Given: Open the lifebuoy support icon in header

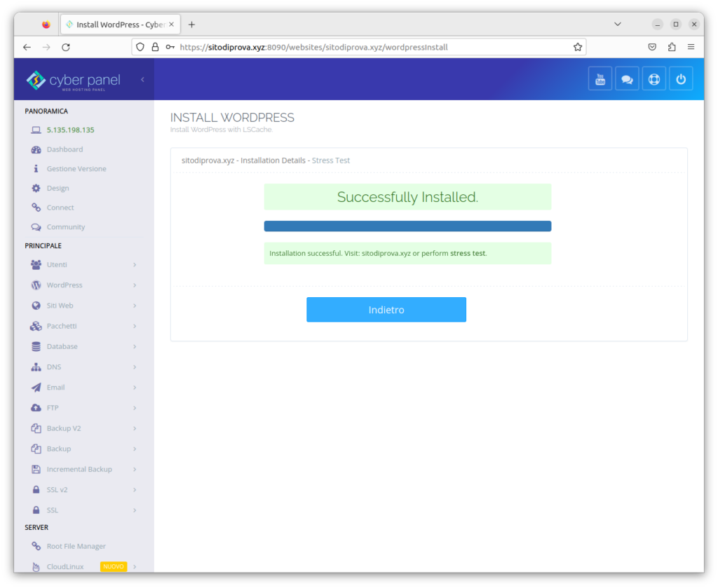Looking at the screenshot, I should [654, 79].
